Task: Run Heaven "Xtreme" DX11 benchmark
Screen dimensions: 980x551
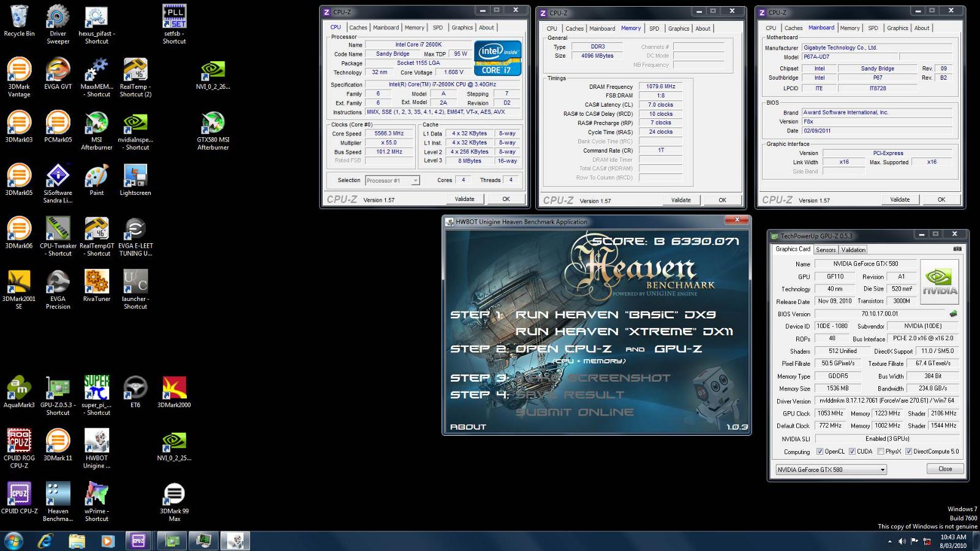Action: (x=624, y=332)
